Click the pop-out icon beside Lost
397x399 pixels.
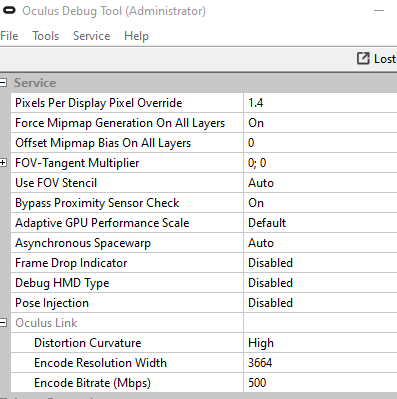tap(363, 58)
